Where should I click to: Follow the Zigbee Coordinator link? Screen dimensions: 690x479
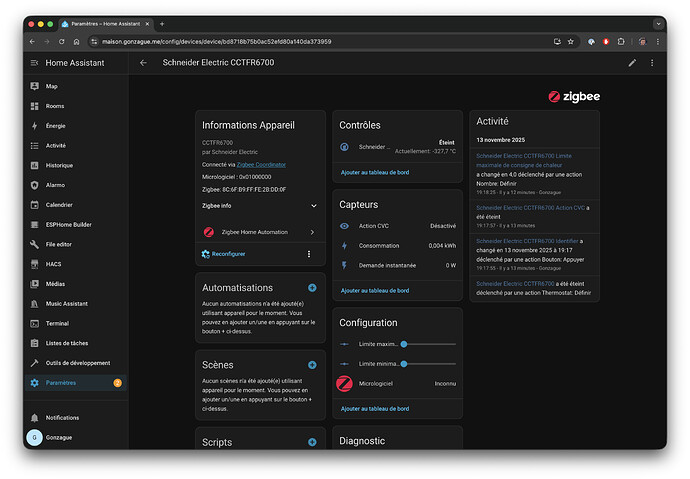point(261,165)
